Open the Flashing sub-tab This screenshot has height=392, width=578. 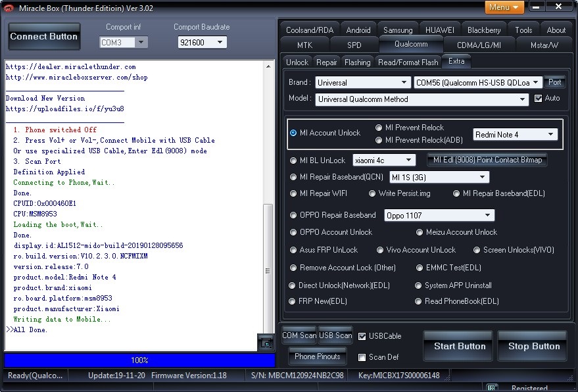point(358,62)
